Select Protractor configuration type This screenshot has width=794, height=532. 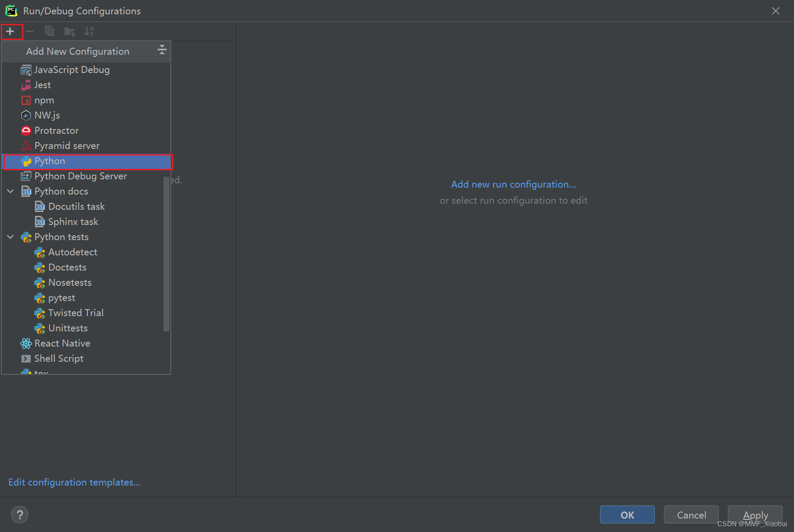click(86, 131)
